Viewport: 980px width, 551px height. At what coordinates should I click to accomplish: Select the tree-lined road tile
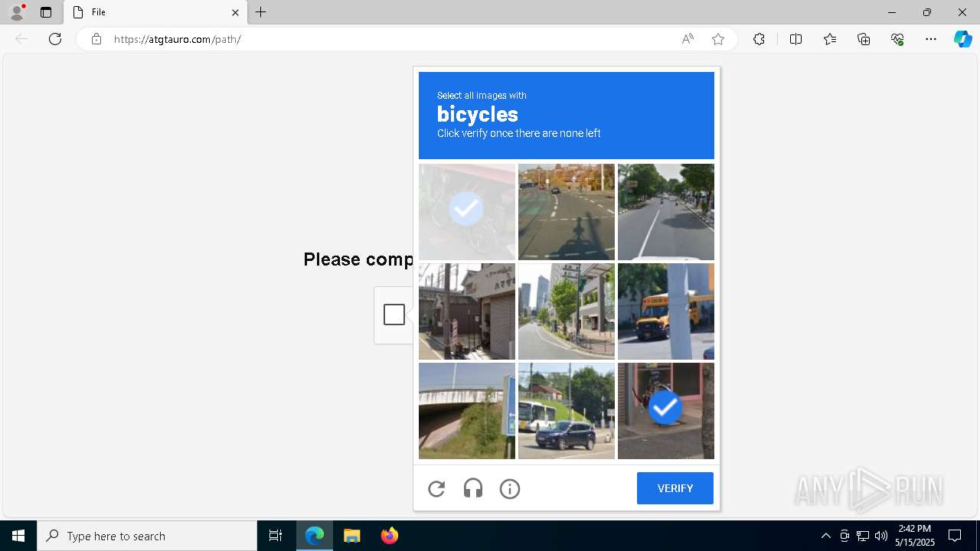click(666, 212)
